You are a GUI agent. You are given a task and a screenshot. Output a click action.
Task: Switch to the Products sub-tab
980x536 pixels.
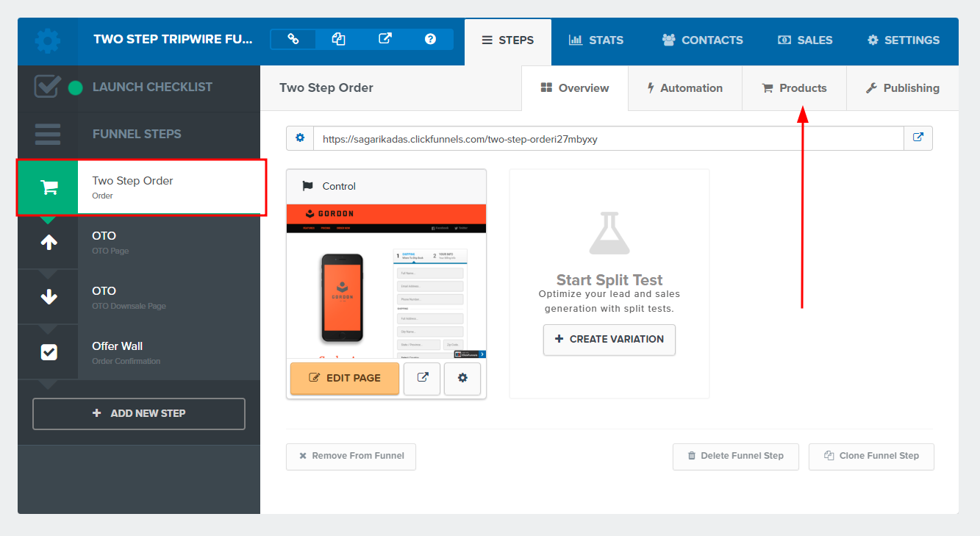794,88
